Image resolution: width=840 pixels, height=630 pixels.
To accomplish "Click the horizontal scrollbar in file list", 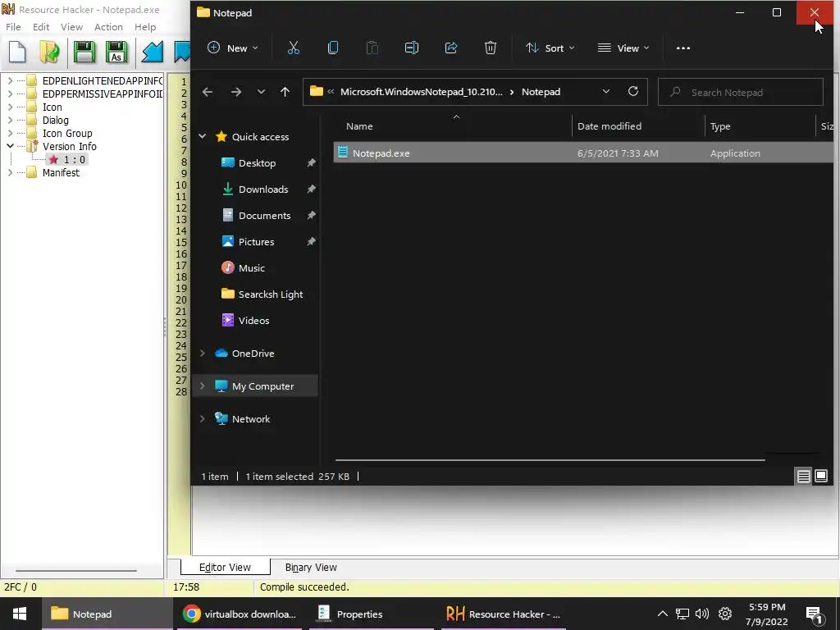I will (550, 459).
